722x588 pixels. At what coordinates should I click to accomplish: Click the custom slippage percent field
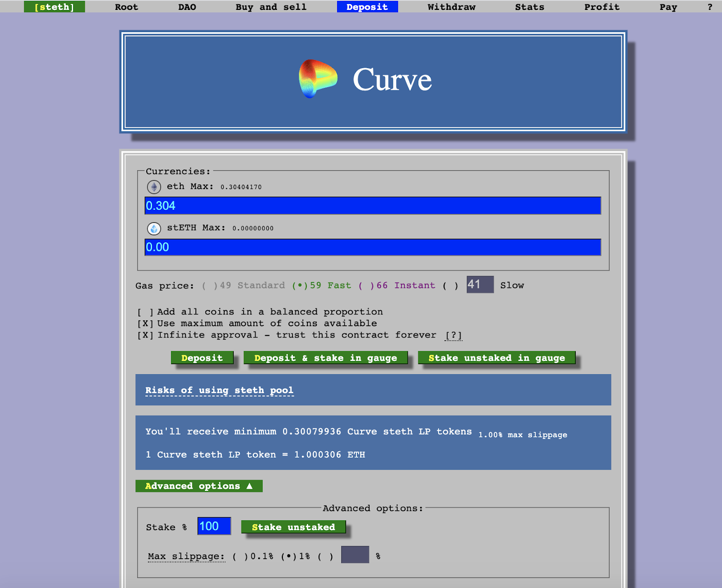point(355,555)
